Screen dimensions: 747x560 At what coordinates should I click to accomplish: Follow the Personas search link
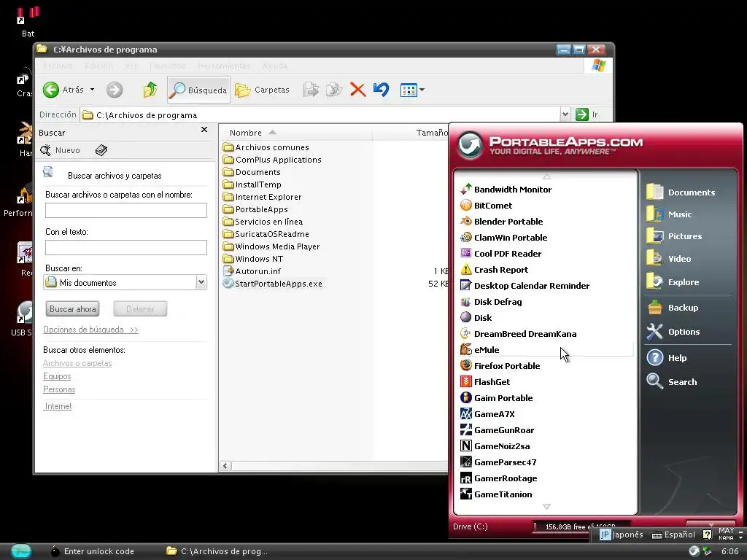tap(59, 389)
